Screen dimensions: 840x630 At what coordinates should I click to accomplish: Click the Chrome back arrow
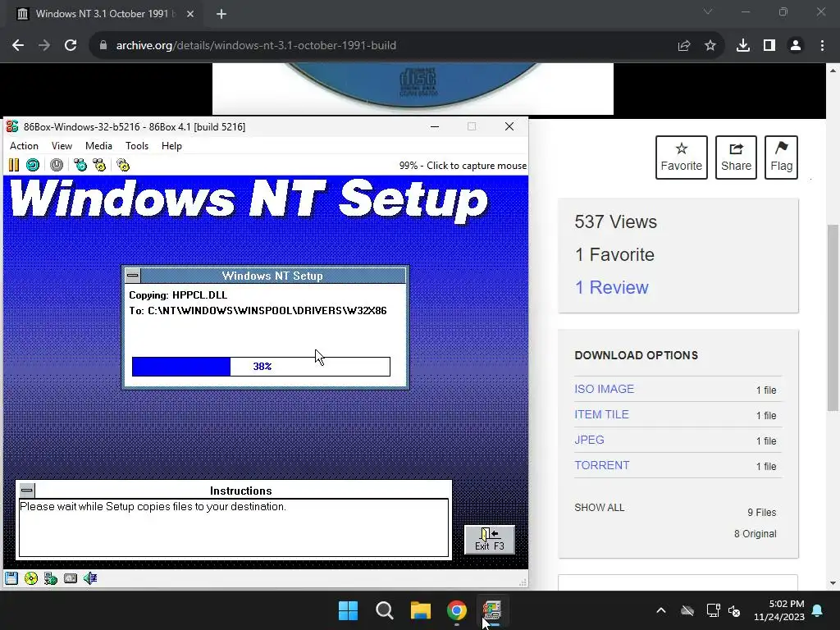(18, 46)
